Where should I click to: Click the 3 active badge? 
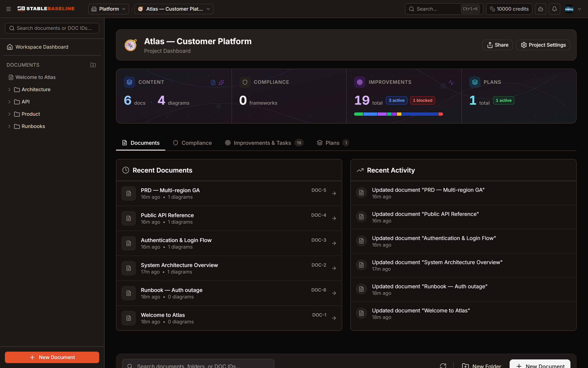(x=396, y=100)
